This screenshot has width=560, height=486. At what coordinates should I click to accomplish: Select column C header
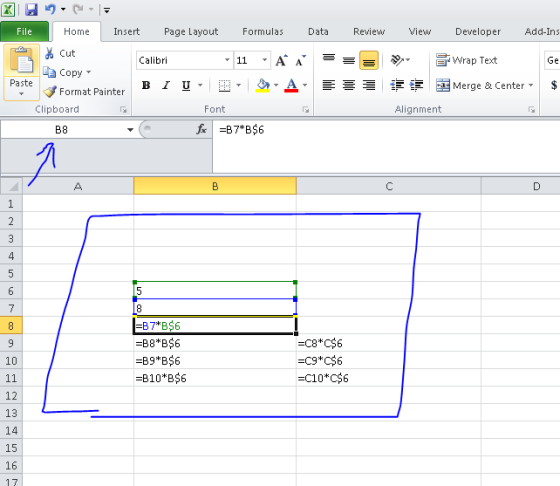[389, 186]
